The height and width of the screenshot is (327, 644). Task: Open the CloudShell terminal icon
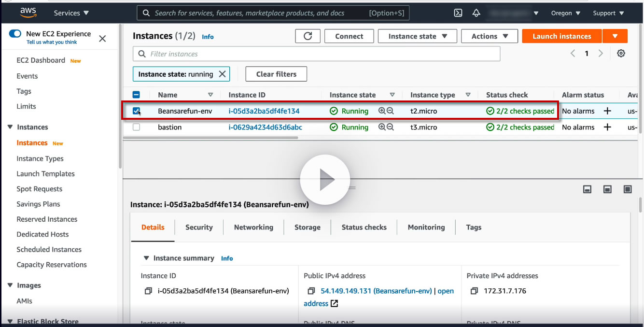(458, 13)
